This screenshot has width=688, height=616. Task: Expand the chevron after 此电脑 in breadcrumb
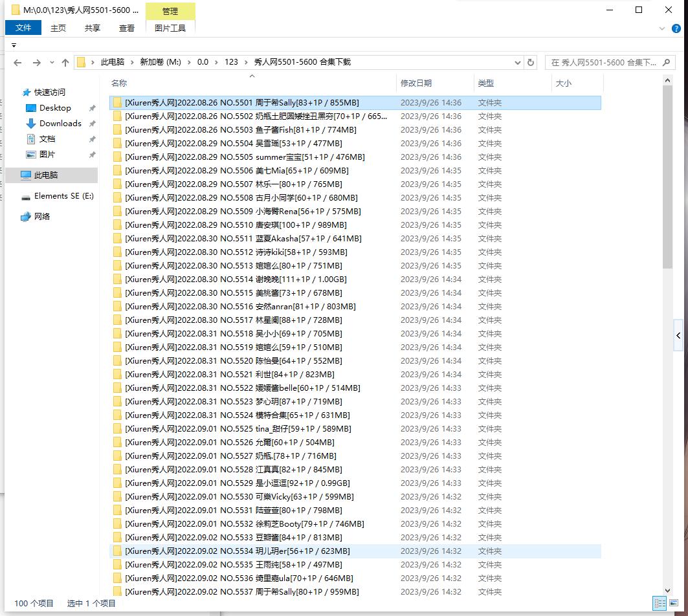(x=132, y=62)
